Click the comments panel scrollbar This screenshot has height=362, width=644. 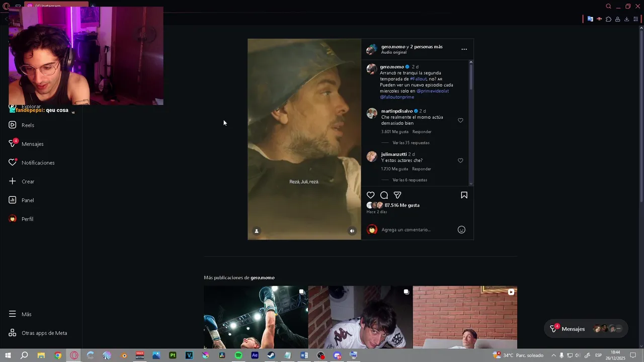(x=471, y=76)
